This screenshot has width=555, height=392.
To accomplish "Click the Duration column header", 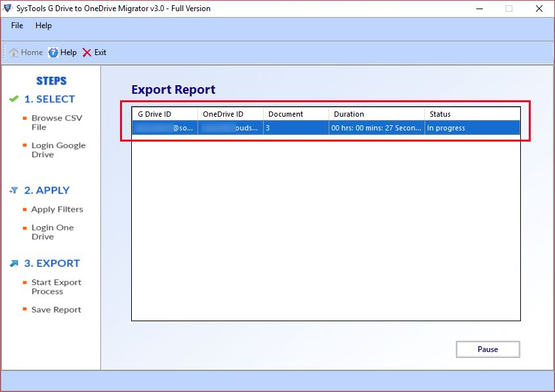I will 377,114.
